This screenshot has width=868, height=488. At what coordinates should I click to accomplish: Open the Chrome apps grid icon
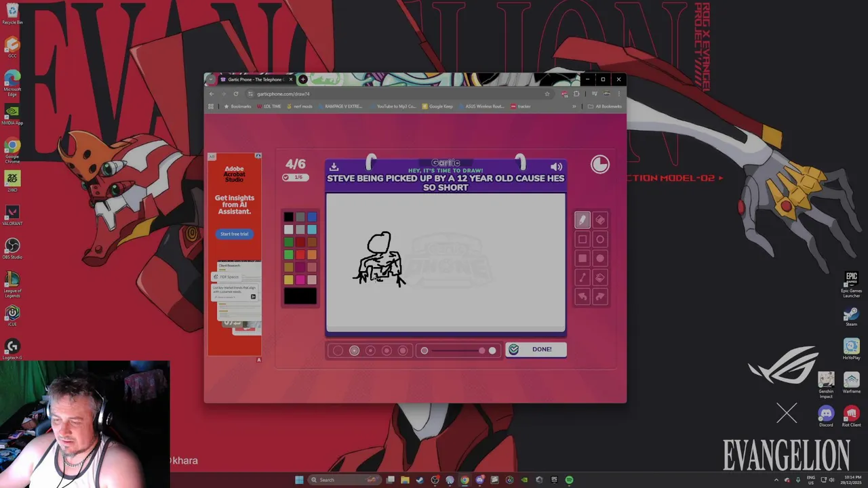pos(211,106)
